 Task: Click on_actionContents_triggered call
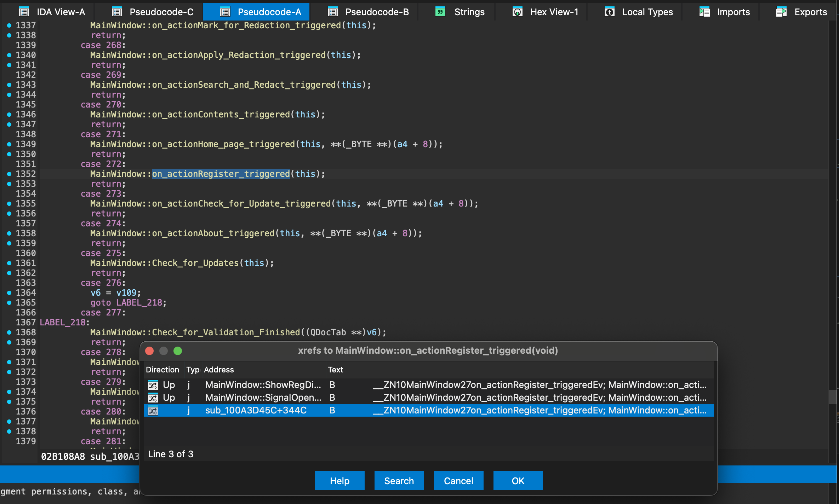point(221,115)
